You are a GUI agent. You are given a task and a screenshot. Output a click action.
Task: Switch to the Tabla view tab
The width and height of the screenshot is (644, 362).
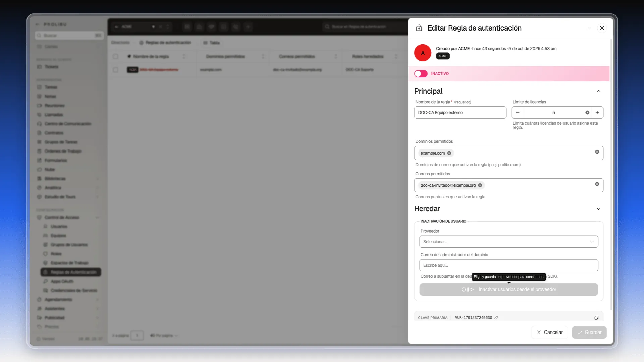[212, 43]
